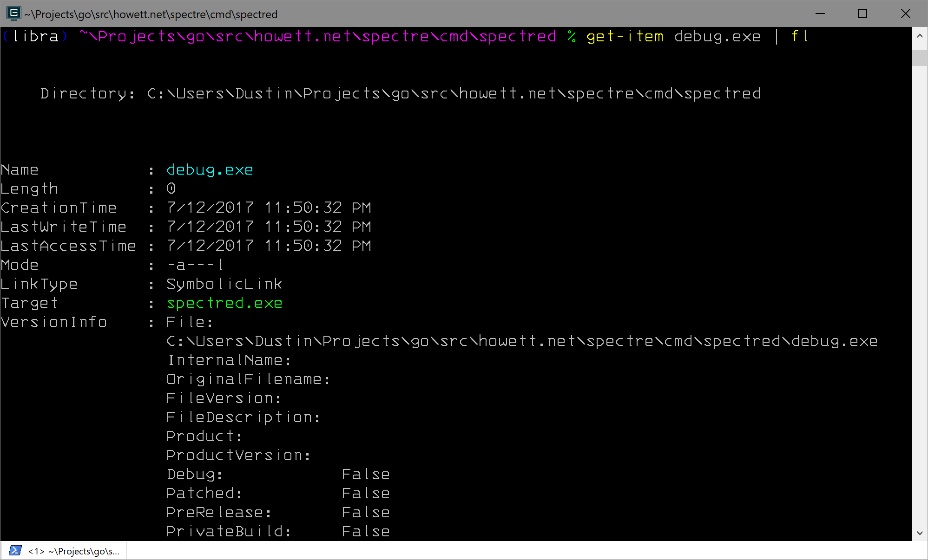The width and height of the screenshot is (928, 560).
Task: Click the green spectred.exe Target value
Action: (x=224, y=303)
